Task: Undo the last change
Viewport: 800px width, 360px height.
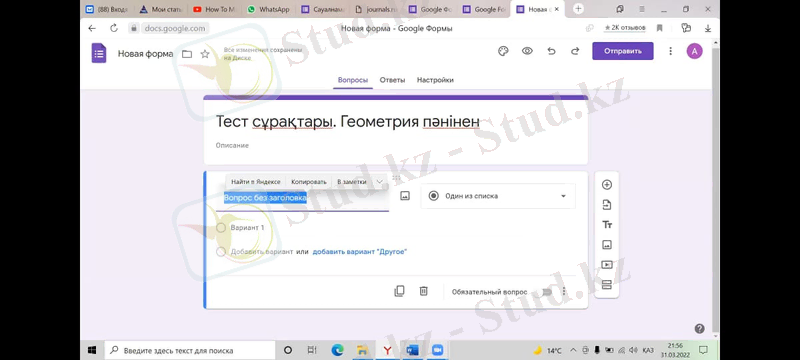Action: click(x=551, y=51)
